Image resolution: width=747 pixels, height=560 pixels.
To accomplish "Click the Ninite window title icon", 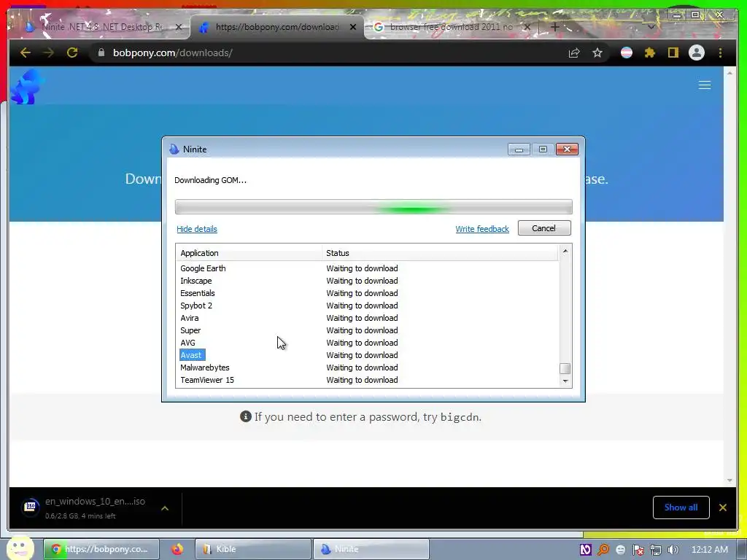I will coord(174,149).
